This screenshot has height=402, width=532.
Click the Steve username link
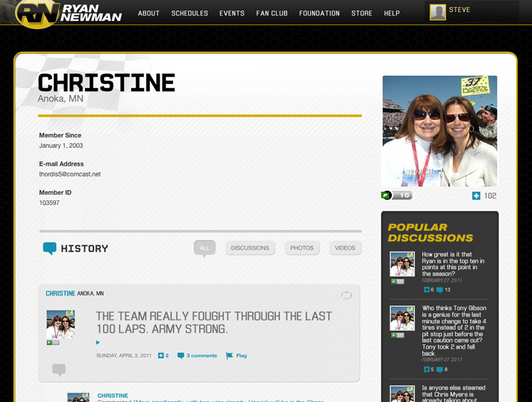click(459, 10)
